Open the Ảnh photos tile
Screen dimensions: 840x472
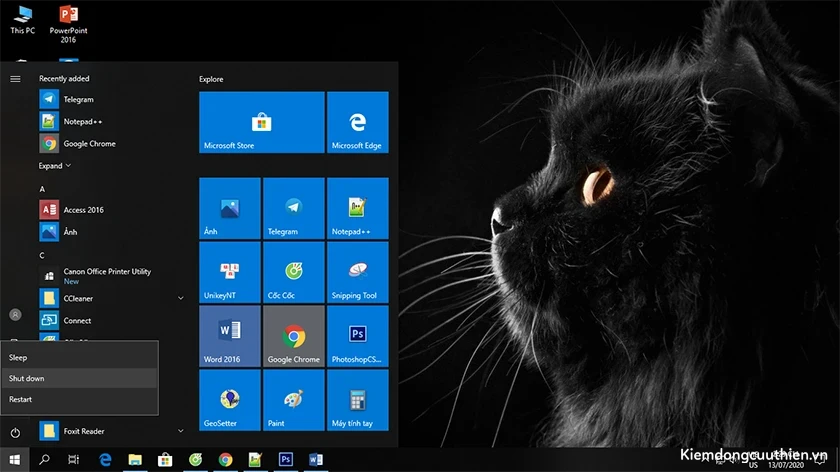230,208
